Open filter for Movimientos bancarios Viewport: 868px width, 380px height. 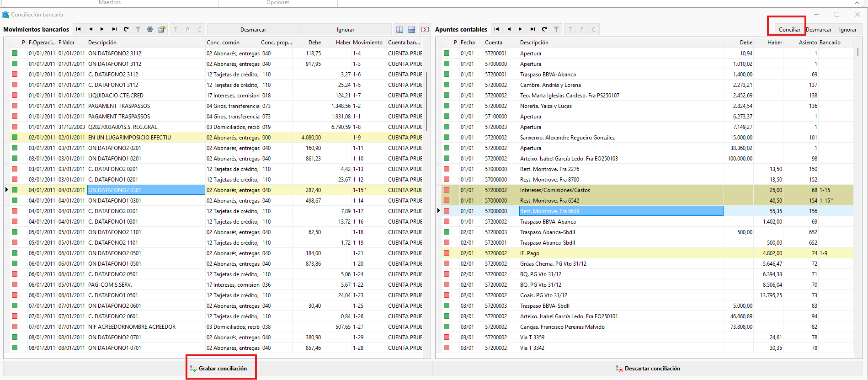pyautogui.click(x=138, y=29)
